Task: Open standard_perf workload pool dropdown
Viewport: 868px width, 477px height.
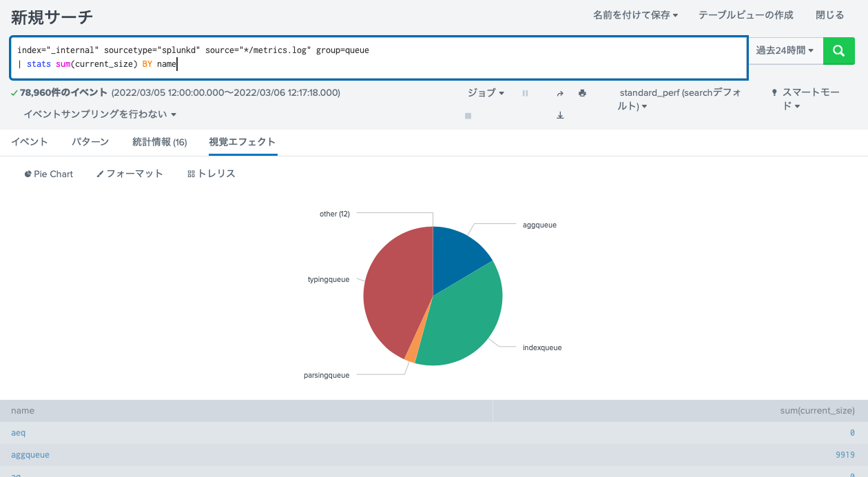Action: (x=681, y=99)
